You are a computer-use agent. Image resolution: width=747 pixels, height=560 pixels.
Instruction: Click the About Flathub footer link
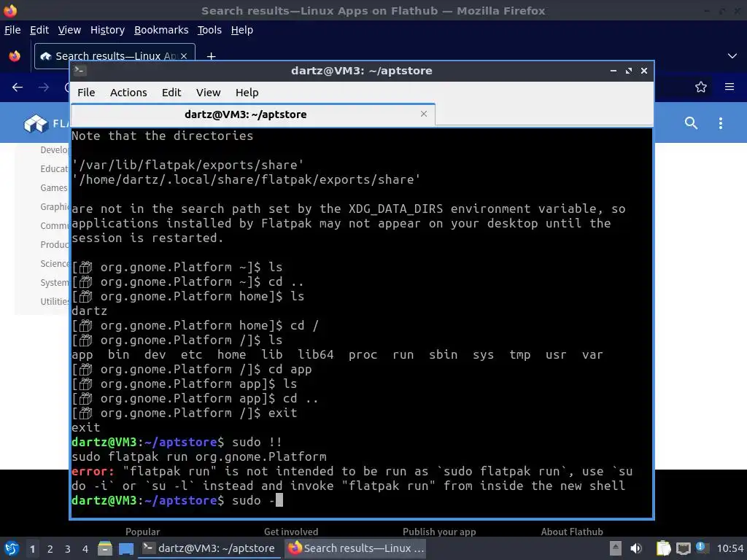pos(572,532)
